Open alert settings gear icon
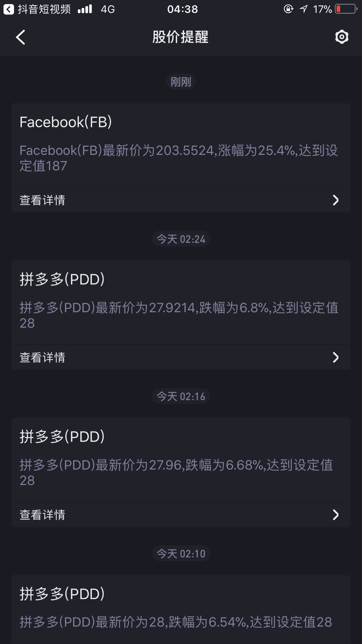The height and width of the screenshot is (644, 362). point(341,37)
